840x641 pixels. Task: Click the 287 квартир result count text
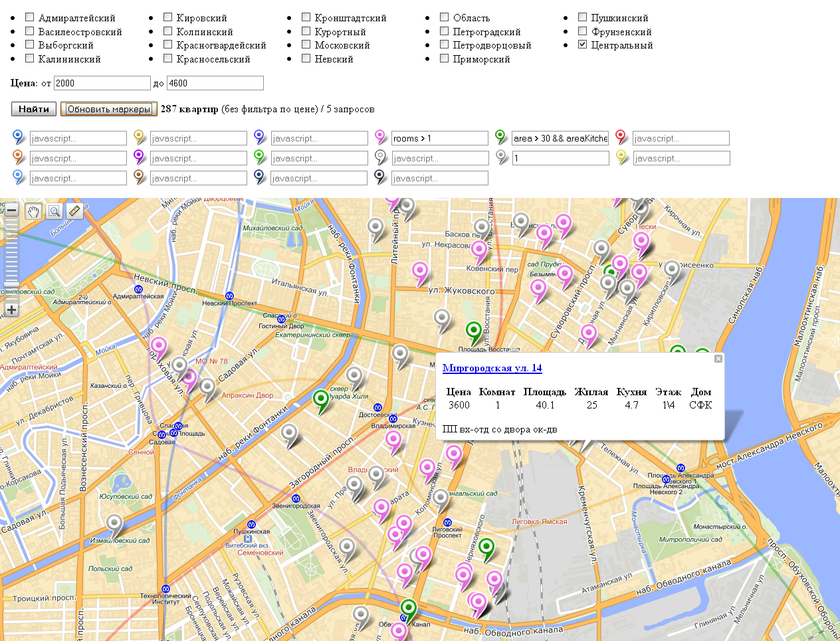pyautogui.click(x=189, y=109)
